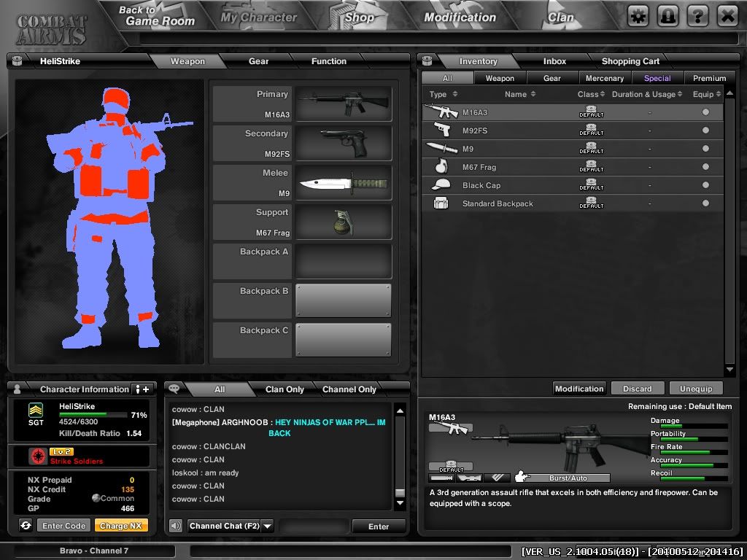The image size is (747, 560).
Task: Open the Shopping Cart tab
Action: [630, 61]
